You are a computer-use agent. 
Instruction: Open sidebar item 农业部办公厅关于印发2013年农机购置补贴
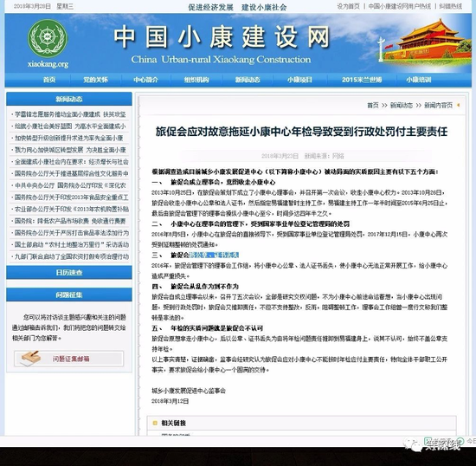click(x=71, y=209)
